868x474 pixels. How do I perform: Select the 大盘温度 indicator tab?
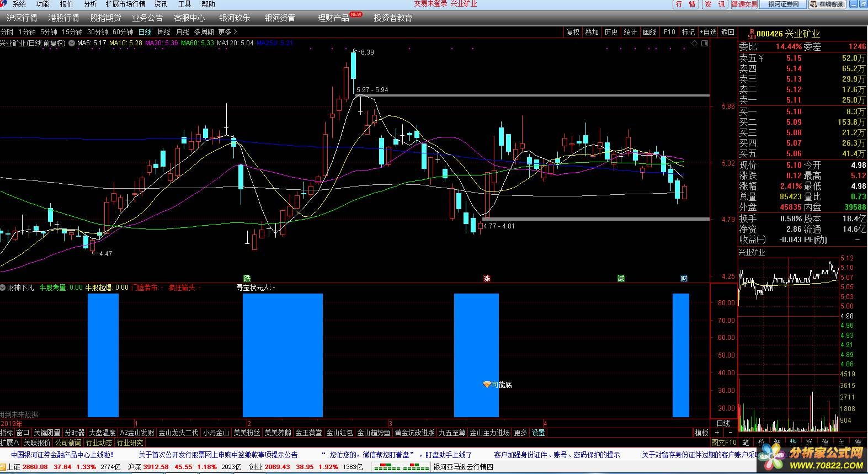tap(102, 433)
